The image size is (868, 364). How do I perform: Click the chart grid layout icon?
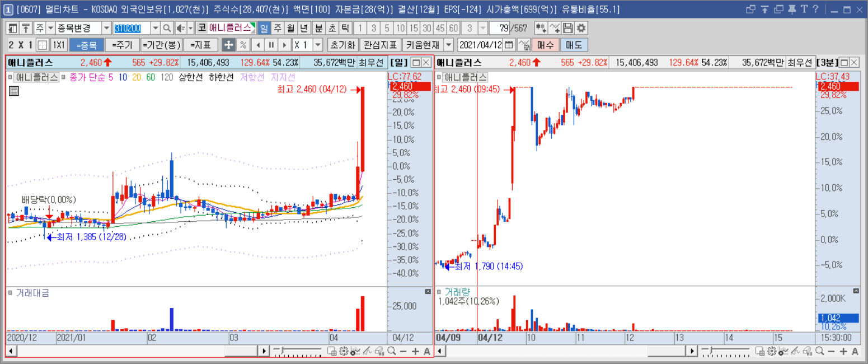tap(42, 45)
